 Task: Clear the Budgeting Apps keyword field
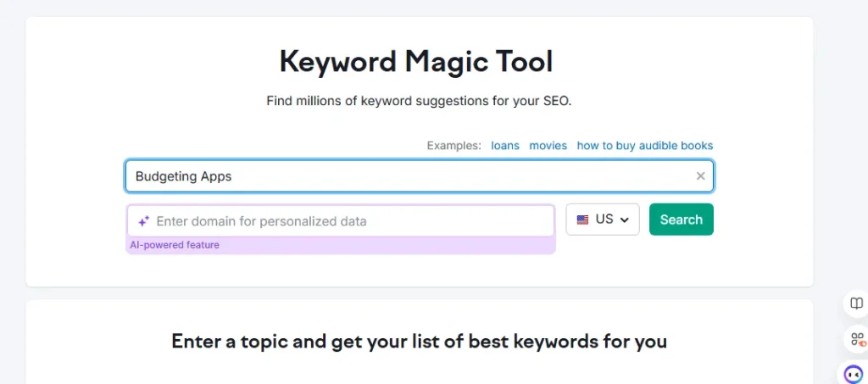[x=700, y=176]
